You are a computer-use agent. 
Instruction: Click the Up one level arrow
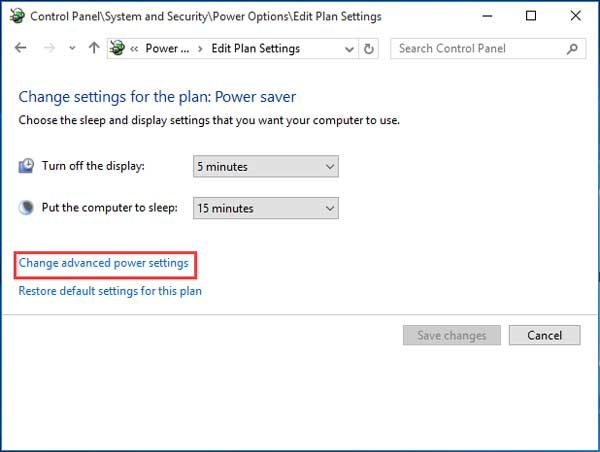click(x=94, y=48)
